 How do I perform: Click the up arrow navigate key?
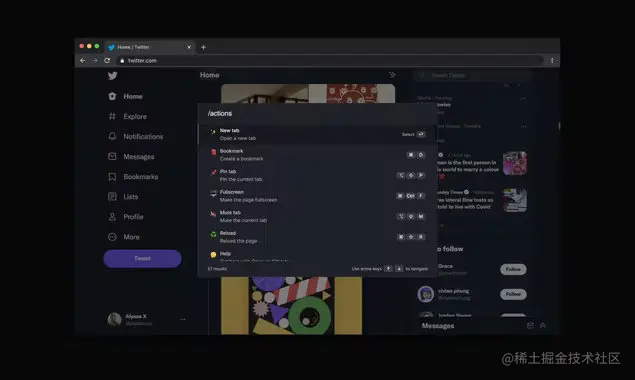point(388,269)
